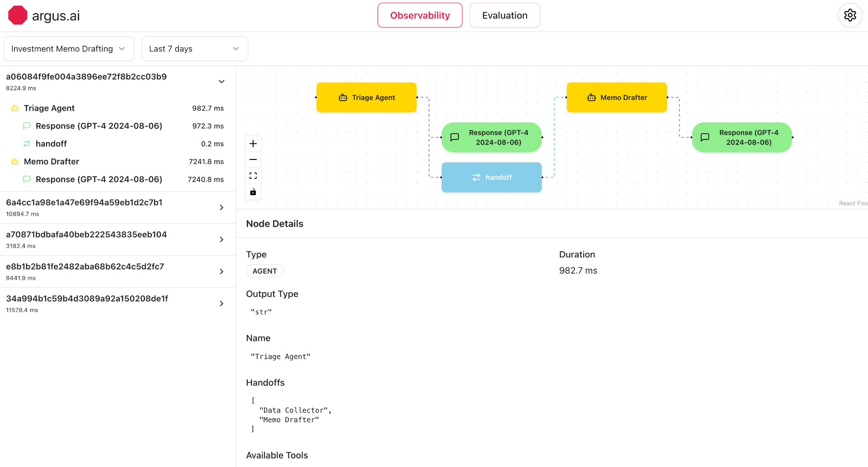The width and height of the screenshot is (868, 467).
Task: Click the green chat bubble icon beside Response span
Action: (26, 126)
